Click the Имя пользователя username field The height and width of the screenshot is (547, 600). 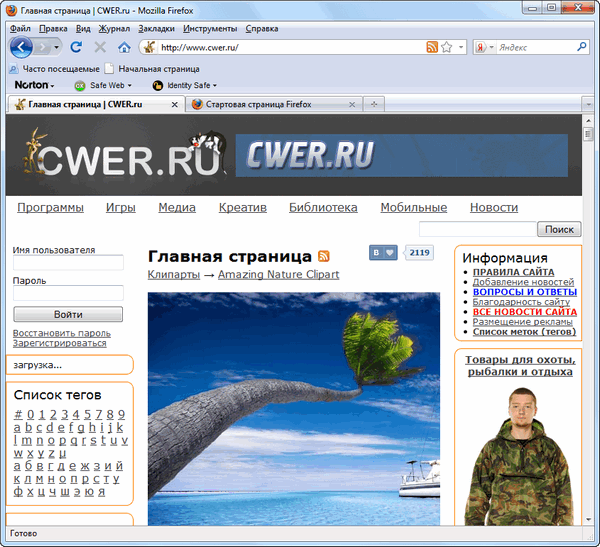68,263
